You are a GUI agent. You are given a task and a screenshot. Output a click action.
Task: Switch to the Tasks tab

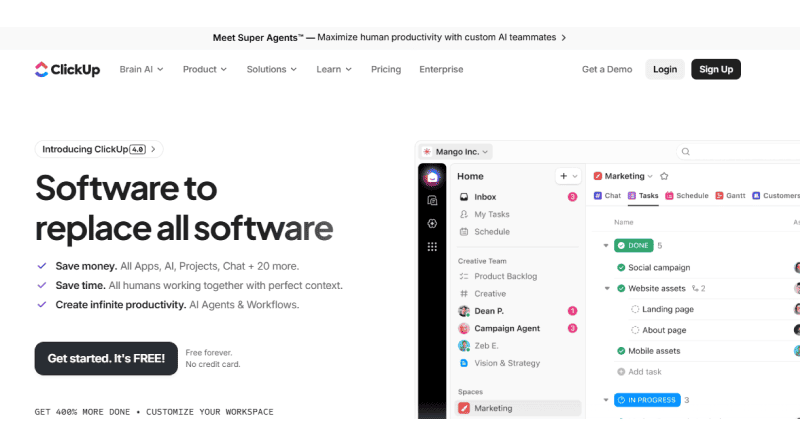point(643,196)
